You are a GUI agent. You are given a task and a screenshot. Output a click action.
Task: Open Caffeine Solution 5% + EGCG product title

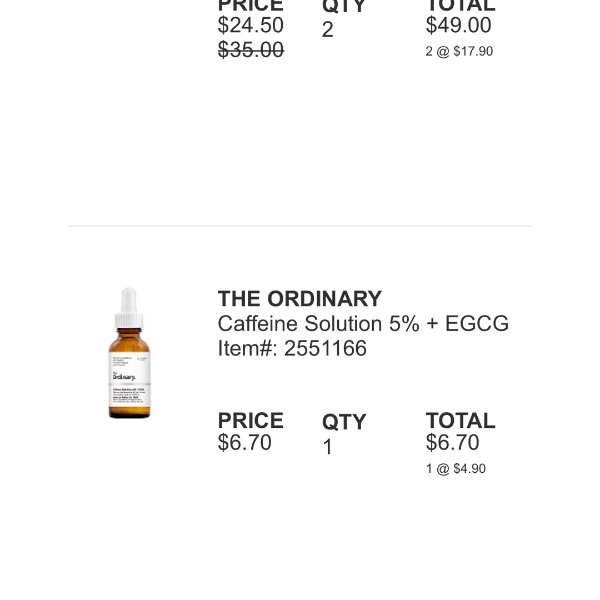click(x=363, y=324)
